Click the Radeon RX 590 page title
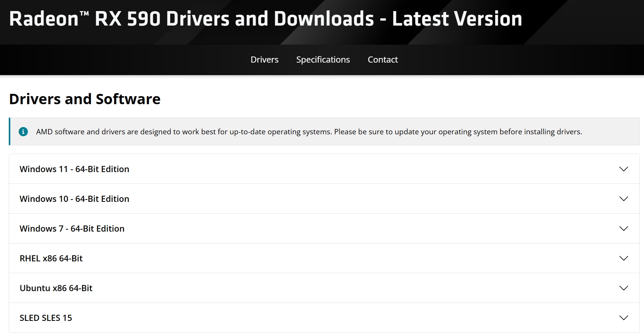Screen dimensions: 644x335 tap(265, 19)
